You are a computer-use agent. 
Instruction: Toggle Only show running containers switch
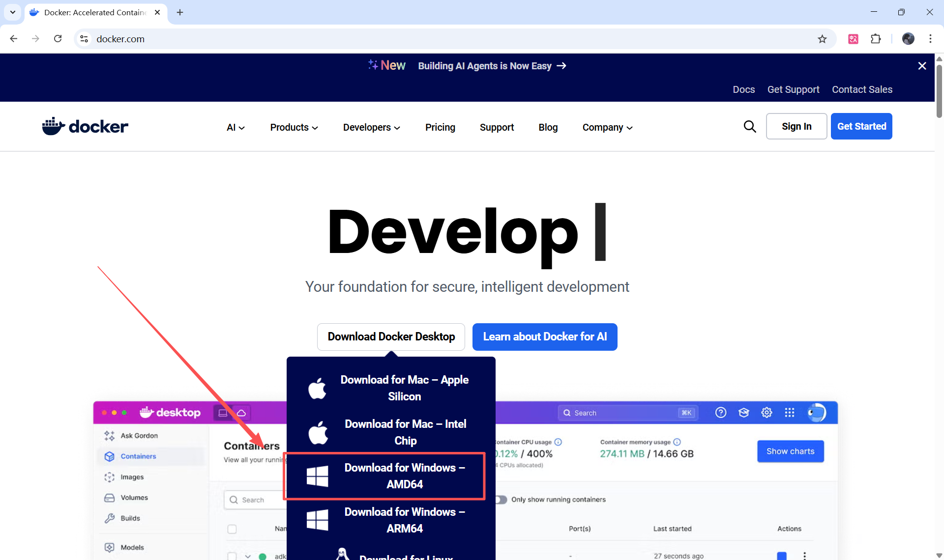pos(501,500)
